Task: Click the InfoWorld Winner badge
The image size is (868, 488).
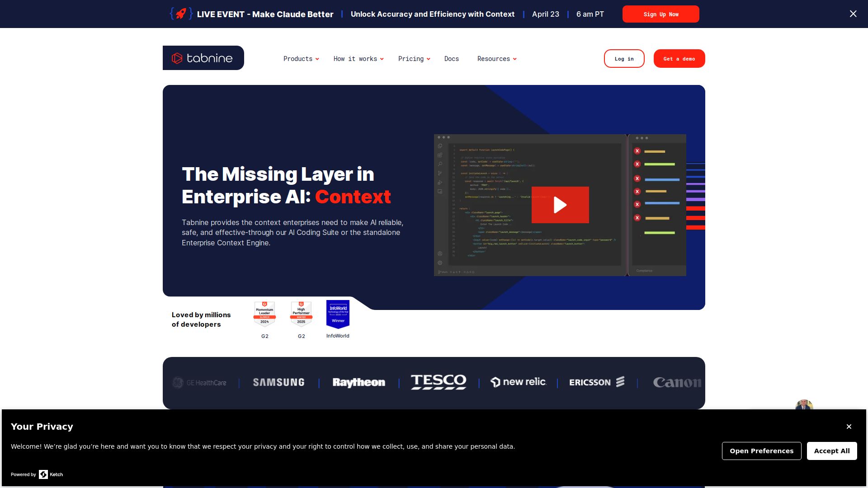Action: [338, 314]
